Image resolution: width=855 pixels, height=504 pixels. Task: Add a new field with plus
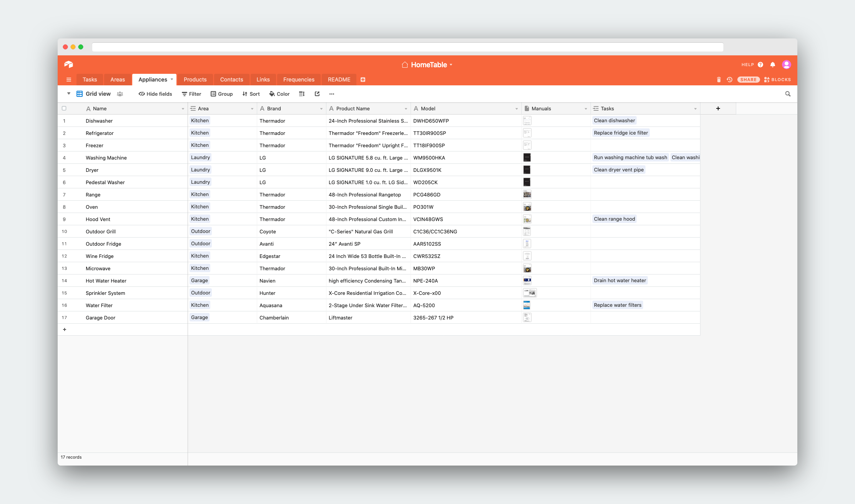pos(718,108)
